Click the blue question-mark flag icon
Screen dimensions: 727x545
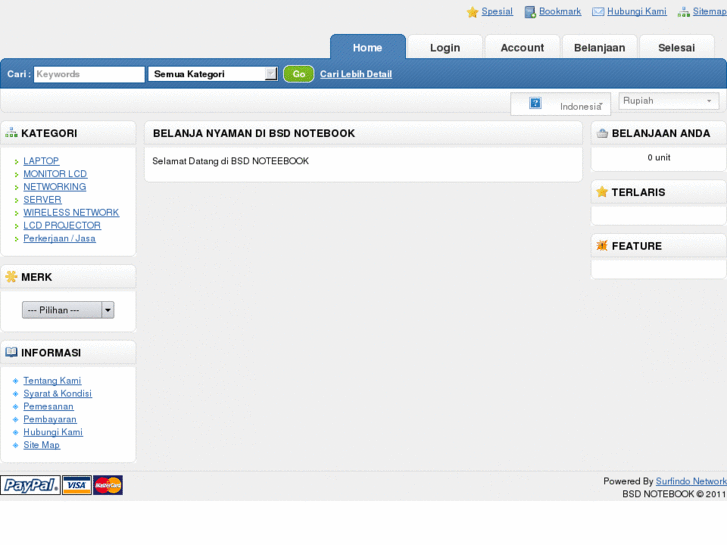pos(535,103)
